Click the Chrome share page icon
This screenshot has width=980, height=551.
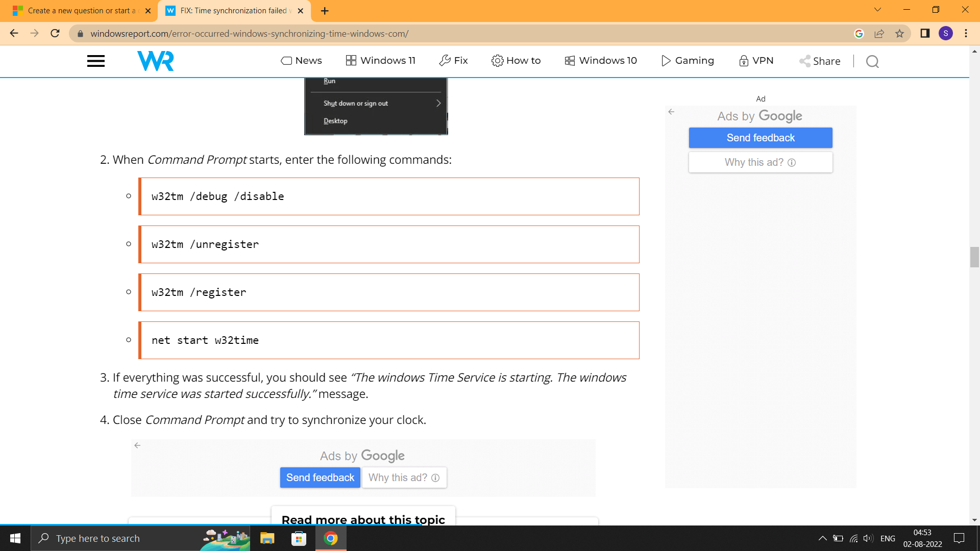point(879,34)
